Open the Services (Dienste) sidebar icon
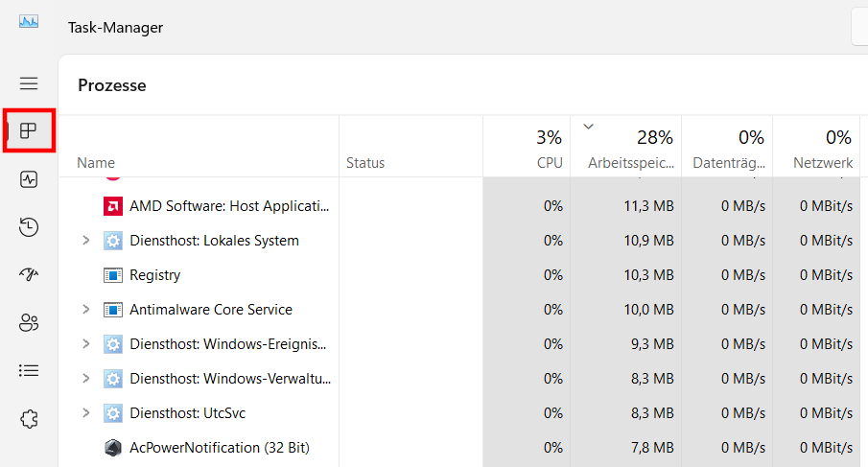868x467 pixels. (29, 419)
